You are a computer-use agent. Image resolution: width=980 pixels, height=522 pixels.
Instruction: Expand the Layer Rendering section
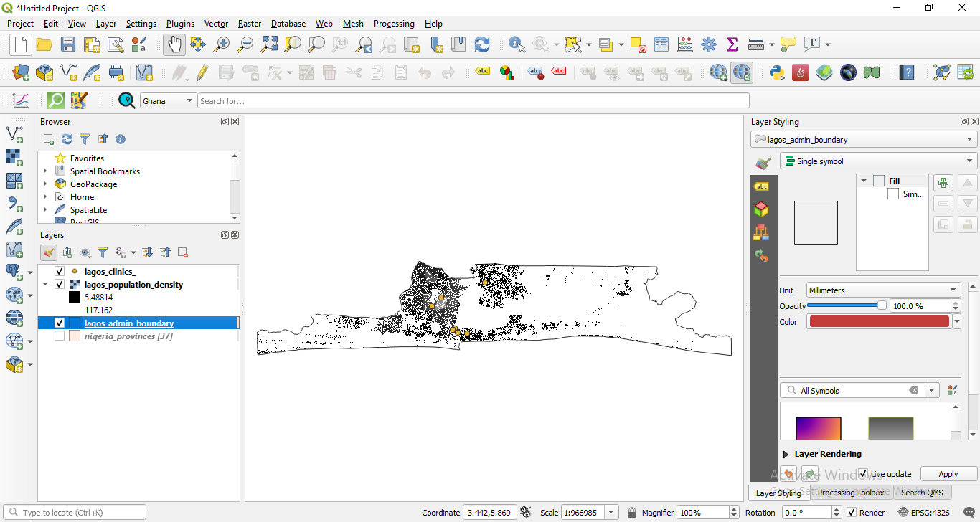coord(786,454)
